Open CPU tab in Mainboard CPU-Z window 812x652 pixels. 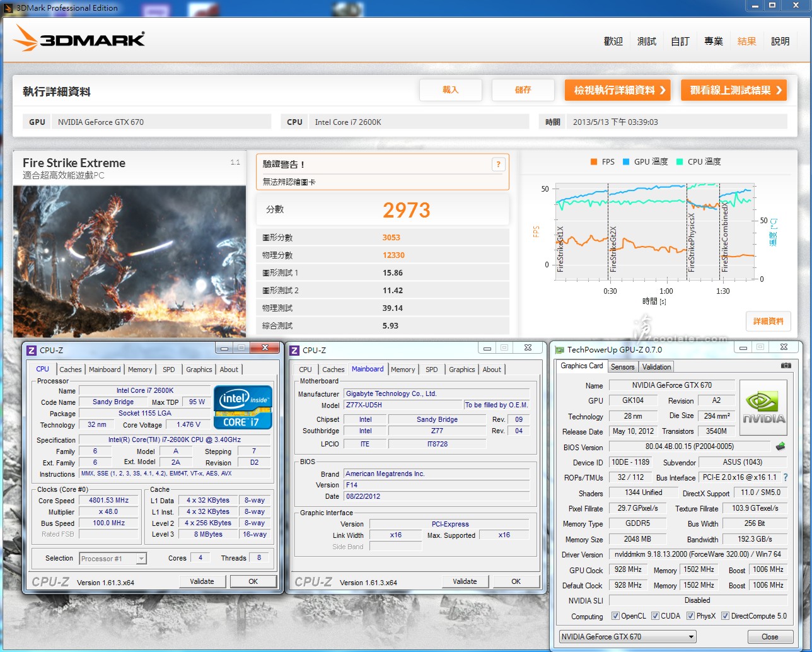(305, 370)
